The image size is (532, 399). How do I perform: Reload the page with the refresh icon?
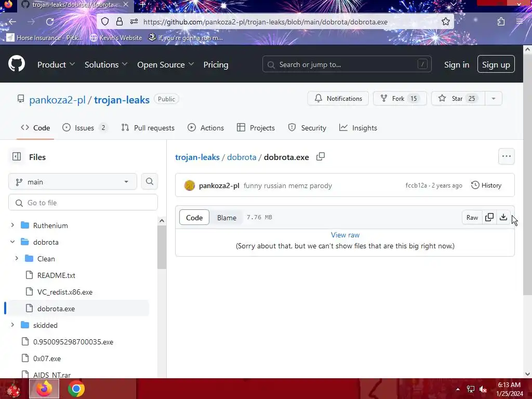50,22
